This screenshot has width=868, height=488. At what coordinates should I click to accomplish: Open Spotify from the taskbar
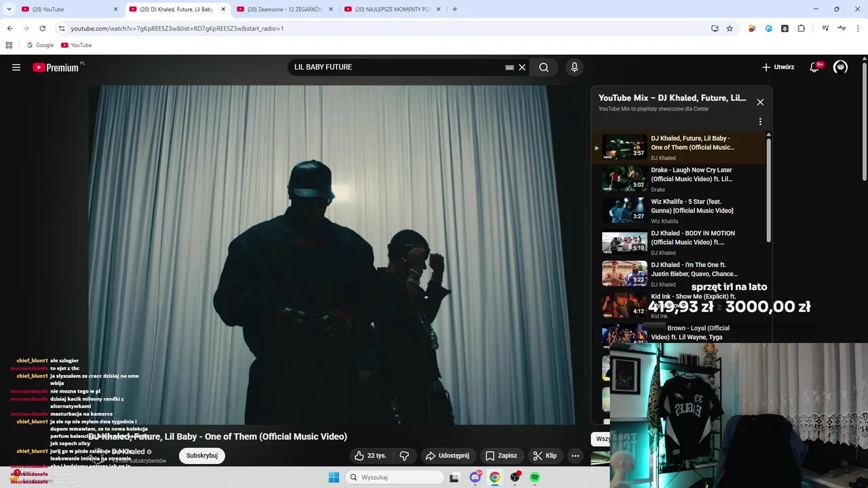(x=534, y=477)
